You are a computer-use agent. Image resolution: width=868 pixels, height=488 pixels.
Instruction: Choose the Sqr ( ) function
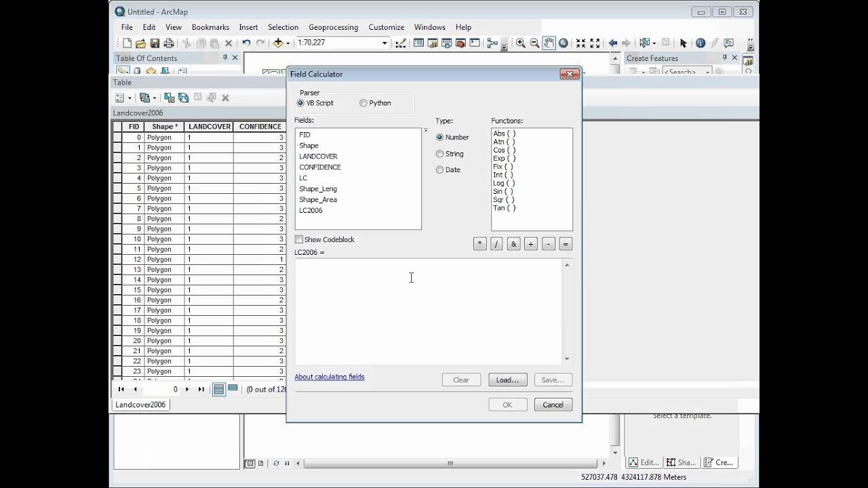click(504, 200)
